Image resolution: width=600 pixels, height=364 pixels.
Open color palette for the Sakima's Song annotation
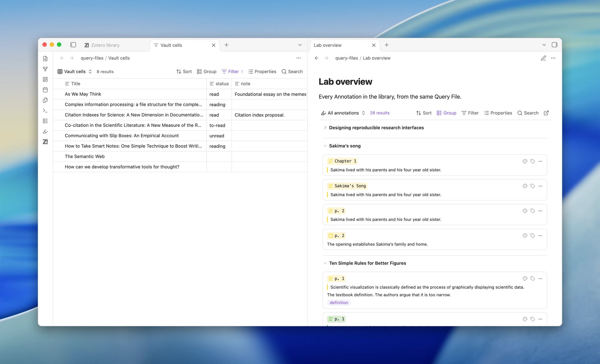tap(525, 186)
